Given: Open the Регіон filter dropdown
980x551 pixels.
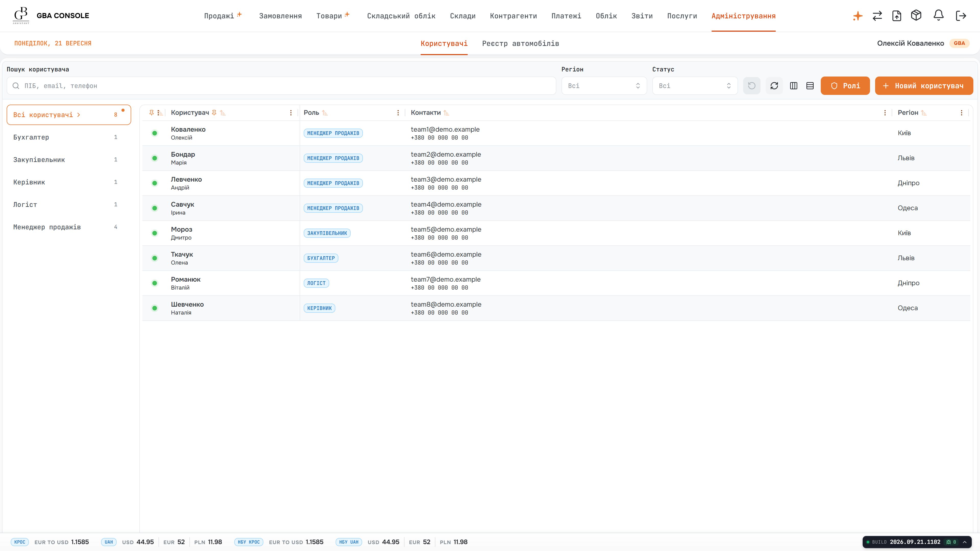Looking at the screenshot, I should pos(604,85).
